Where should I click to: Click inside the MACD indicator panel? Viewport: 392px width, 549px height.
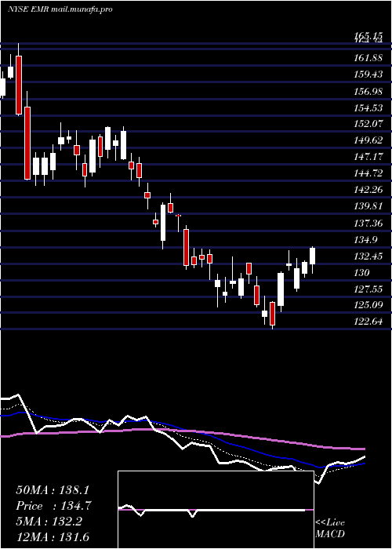(x=216, y=510)
